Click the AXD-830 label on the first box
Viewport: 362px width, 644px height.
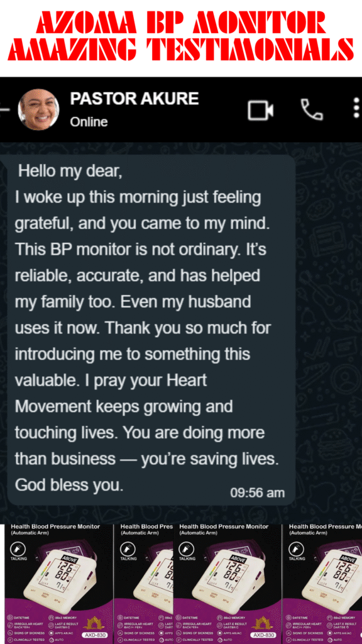[x=94, y=635]
